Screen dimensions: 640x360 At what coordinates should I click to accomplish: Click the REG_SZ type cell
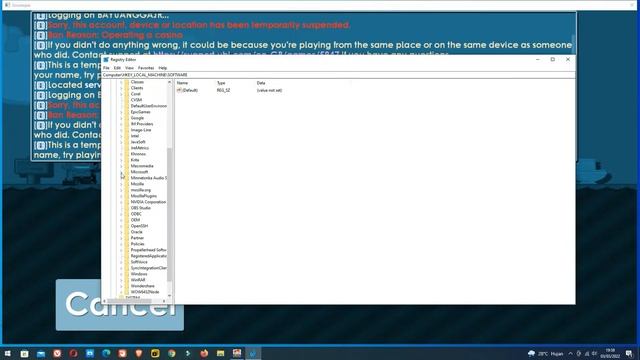[224, 90]
